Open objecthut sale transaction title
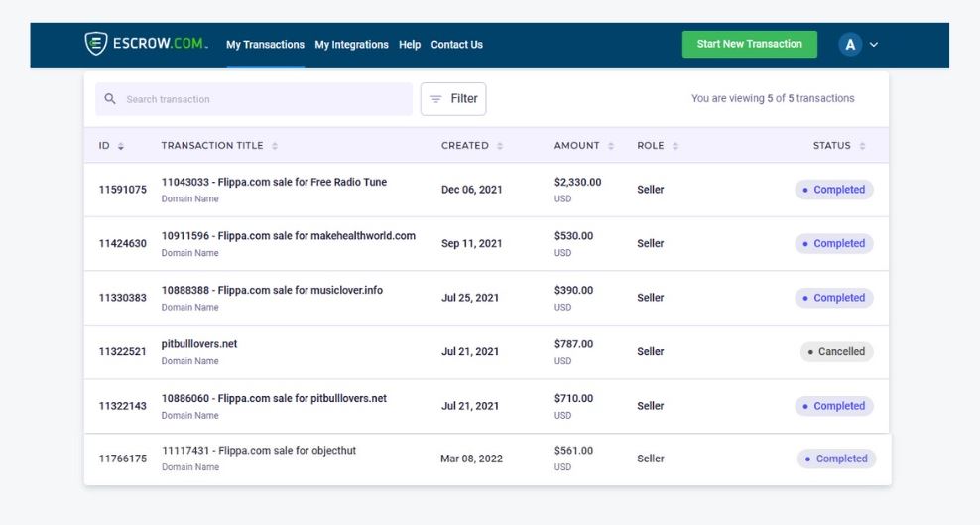The image size is (980, 525). pos(259,450)
